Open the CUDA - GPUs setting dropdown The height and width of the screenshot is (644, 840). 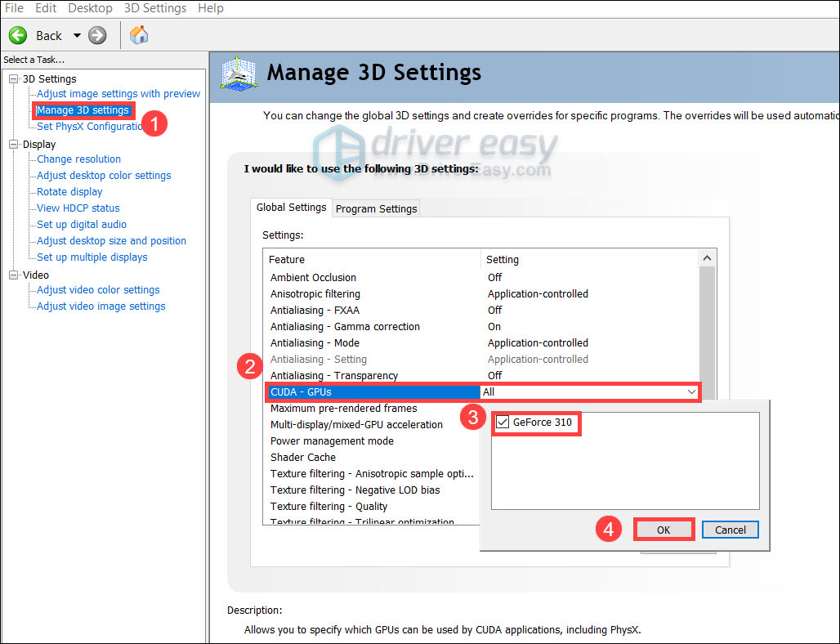click(690, 391)
